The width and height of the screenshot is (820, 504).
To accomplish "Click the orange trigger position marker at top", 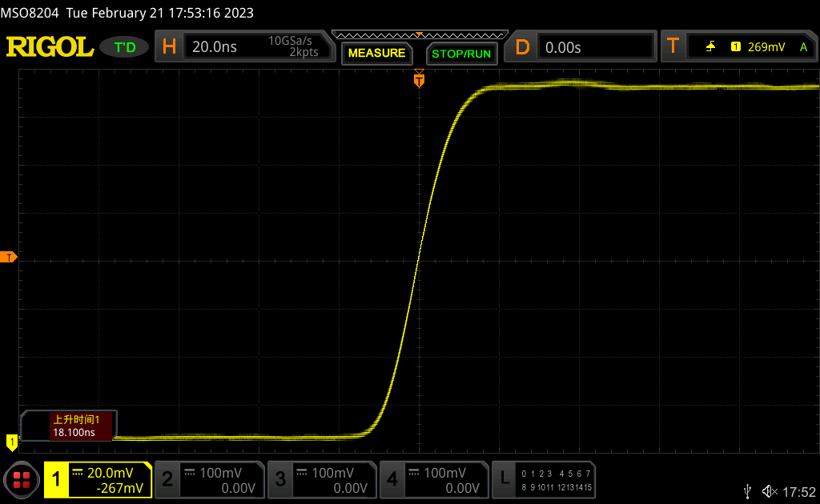I will pyautogui.click(x=418, y=79).
